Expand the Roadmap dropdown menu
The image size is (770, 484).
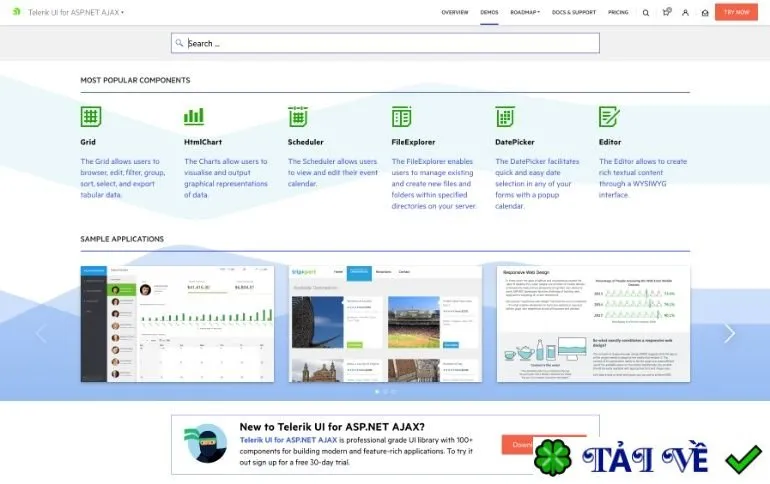point(525,12)
